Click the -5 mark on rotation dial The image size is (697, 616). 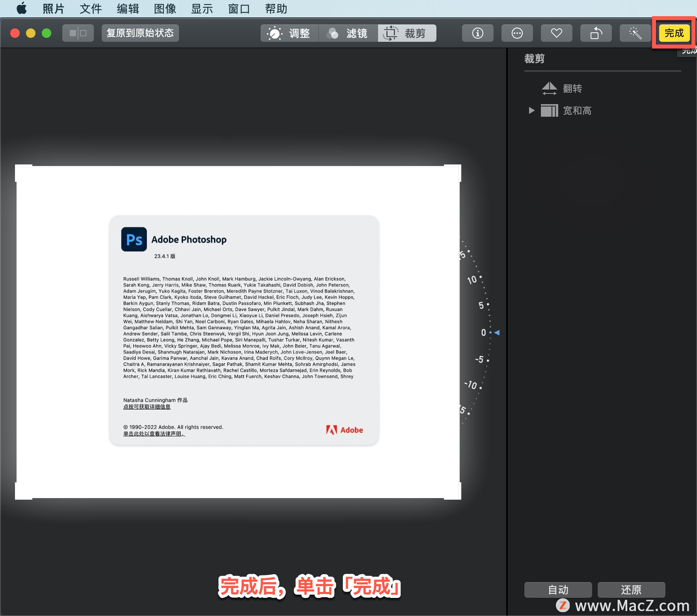point(479,359)
